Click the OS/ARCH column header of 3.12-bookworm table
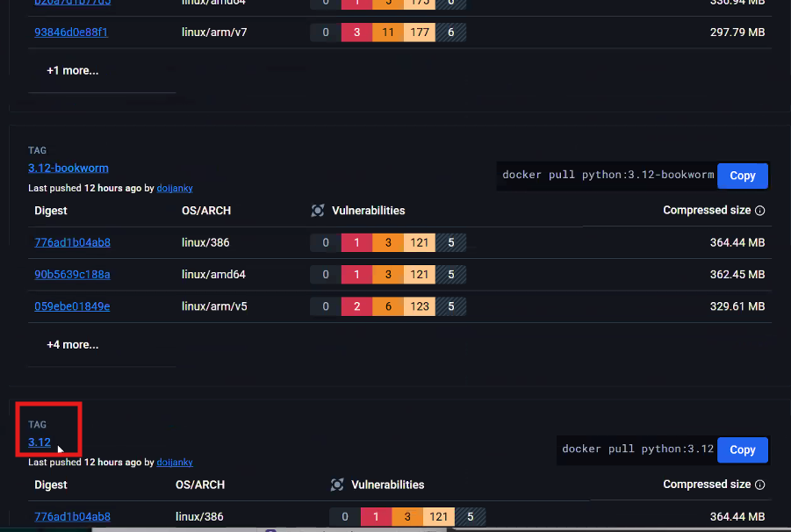The image size is (791, 532). (x=206, y=211)
